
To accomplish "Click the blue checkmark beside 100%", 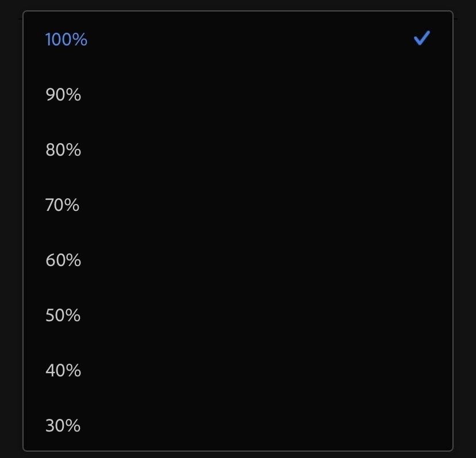I will click(x=421, y=39).
